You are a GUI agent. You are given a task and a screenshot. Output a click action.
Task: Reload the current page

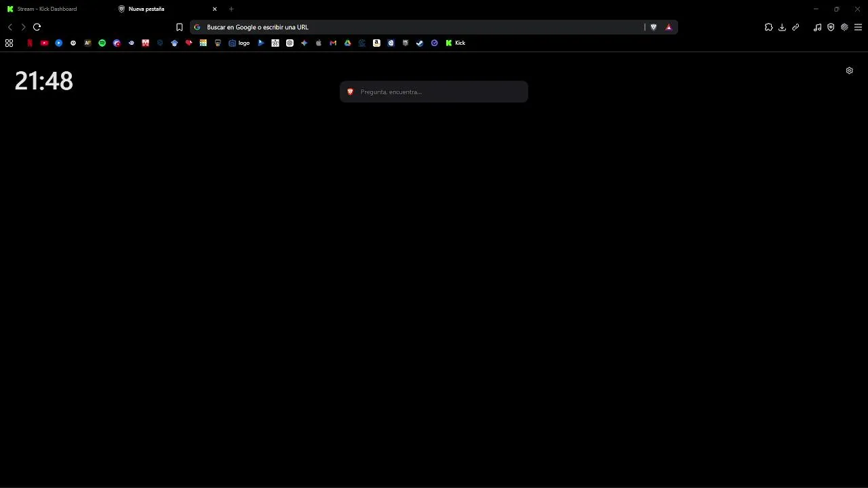coord(37,27)
